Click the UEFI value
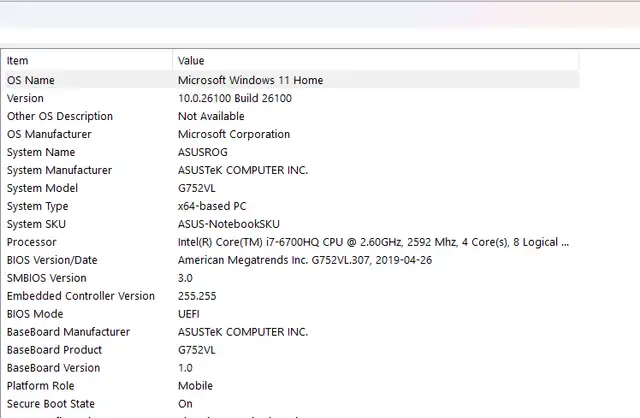 (x=189, y=314)
